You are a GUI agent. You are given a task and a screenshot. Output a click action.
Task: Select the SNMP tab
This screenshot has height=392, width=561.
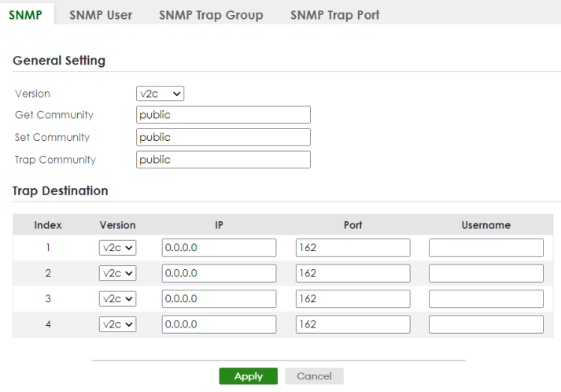pos(25,15)
